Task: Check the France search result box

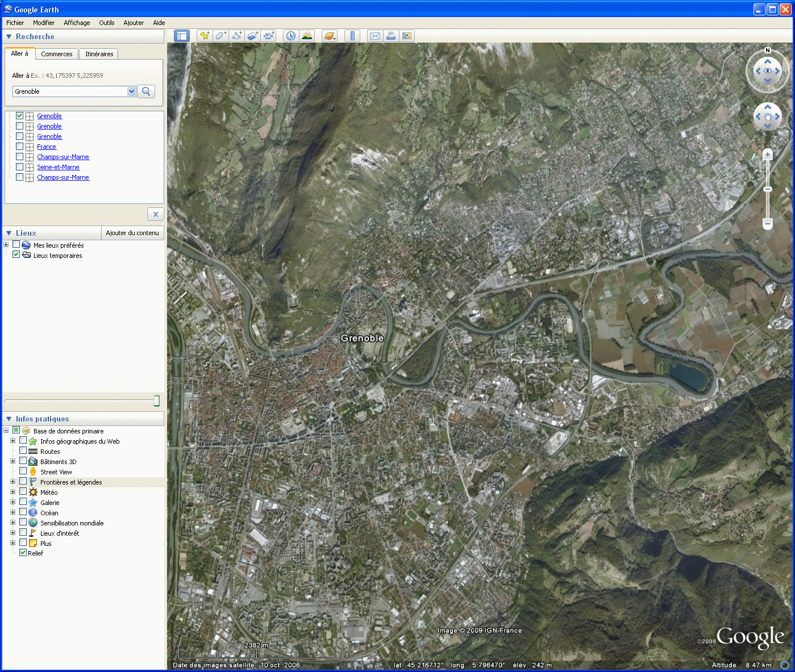Action: coord(20,147)
